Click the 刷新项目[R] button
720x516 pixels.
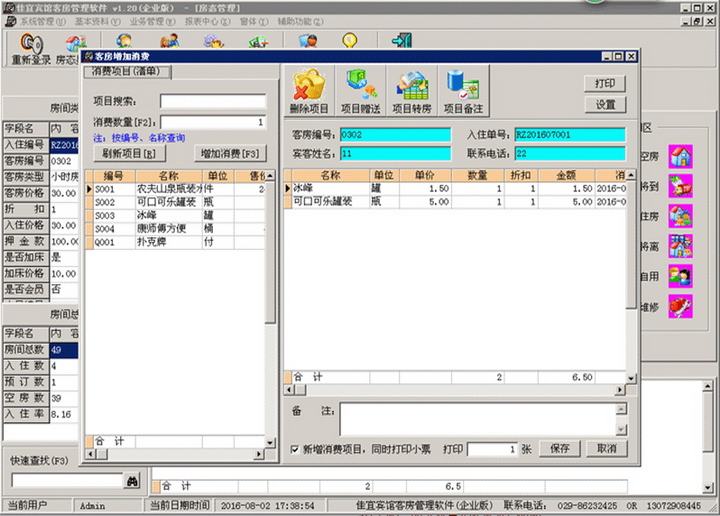click(129, 154)
